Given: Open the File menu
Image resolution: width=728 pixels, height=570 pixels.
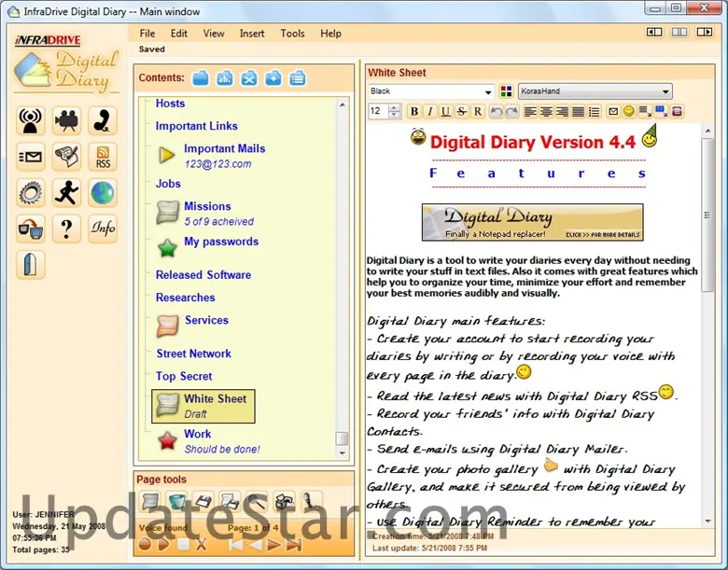Looking at the screenshot, I should coord(147,34).
